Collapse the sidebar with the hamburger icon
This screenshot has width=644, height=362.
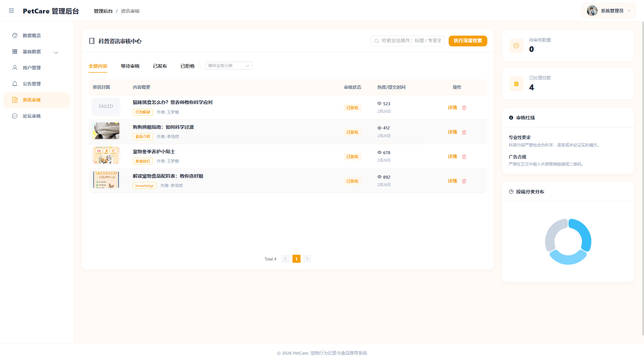pyautogui.click(x=11, y=11)
